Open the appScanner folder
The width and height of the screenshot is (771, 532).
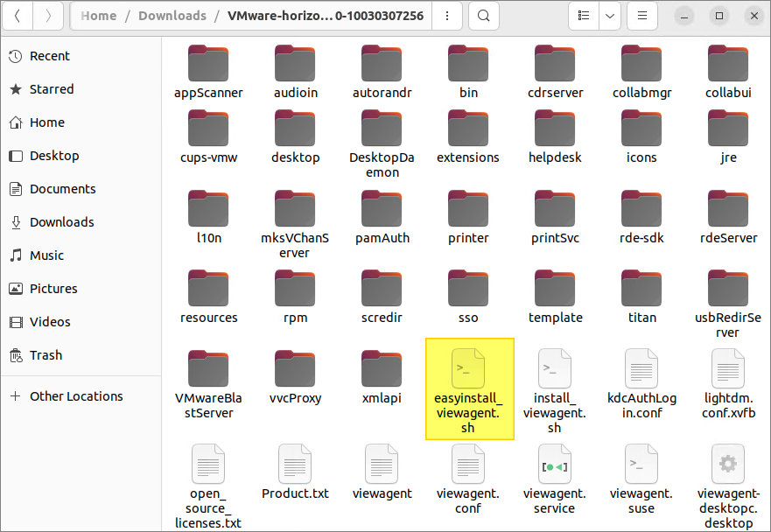[x=208, y=63]
